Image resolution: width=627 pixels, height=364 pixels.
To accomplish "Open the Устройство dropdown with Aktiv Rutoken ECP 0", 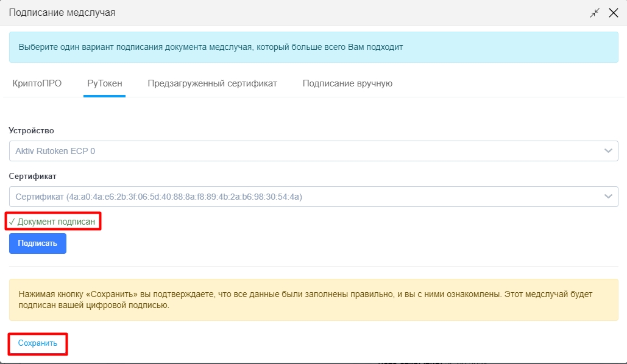I will (x=313, y=151).
